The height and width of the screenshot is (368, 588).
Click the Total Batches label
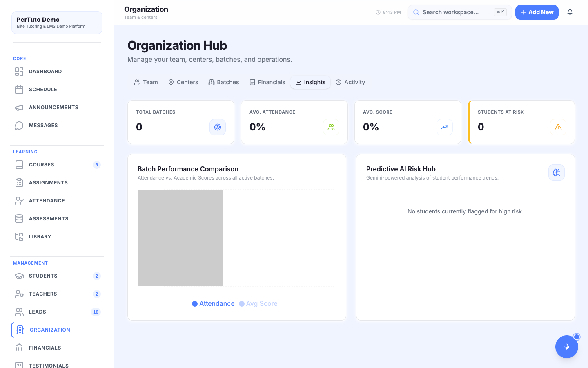coord(156,112)
